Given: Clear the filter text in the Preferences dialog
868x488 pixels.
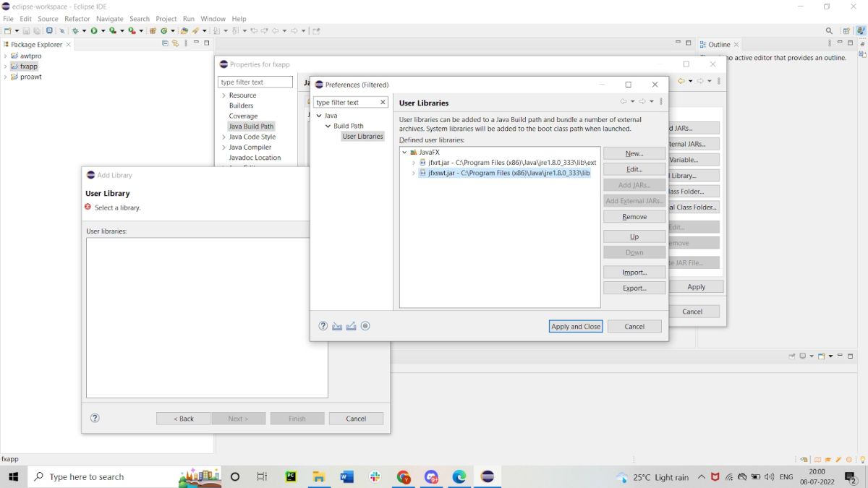Looking at the screenshot, I should (x=383, y=103).
